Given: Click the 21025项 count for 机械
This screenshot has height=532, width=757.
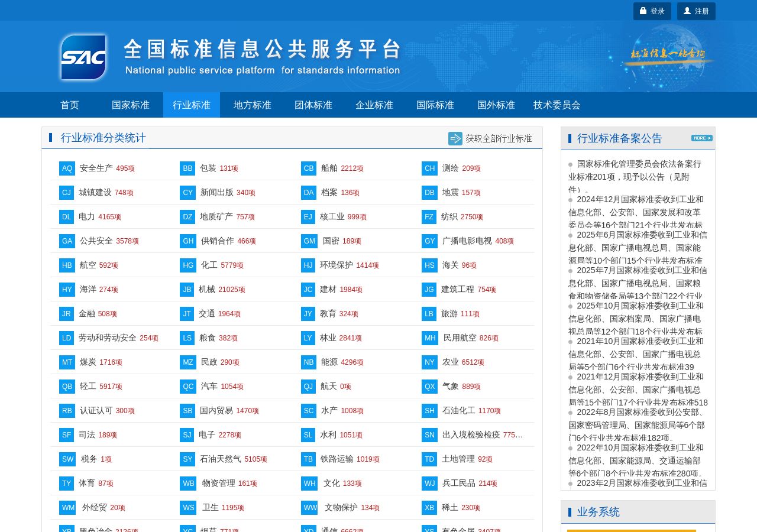Looking at the screenshot, I should click(x=232, y=290).
